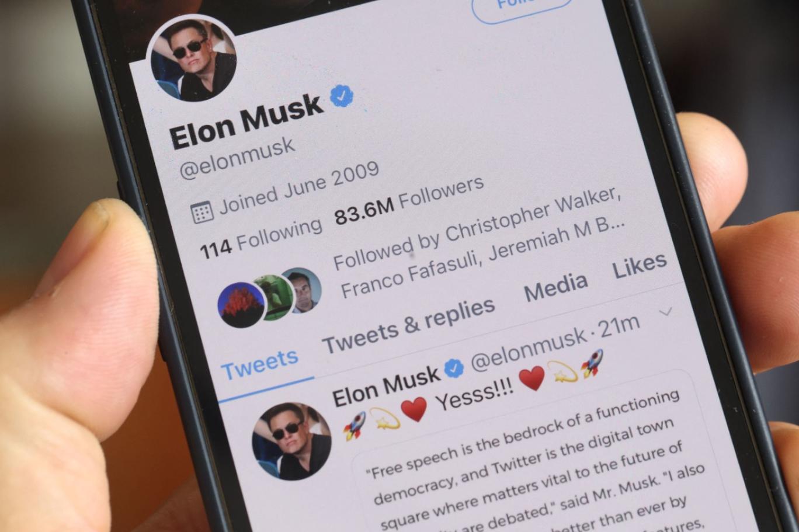Switch to the Tweets tab
This screenshot has width=799, height=532.
(259, 364)
